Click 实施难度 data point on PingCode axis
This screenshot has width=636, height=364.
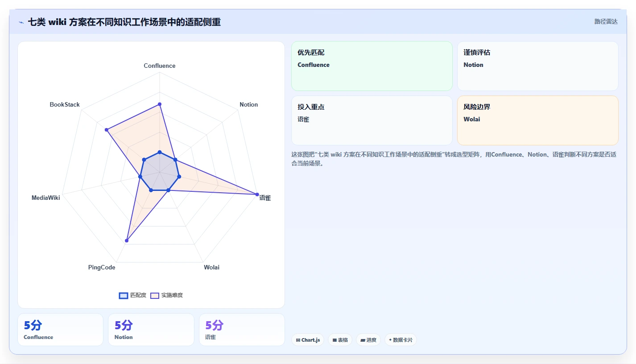click(127, 240)
